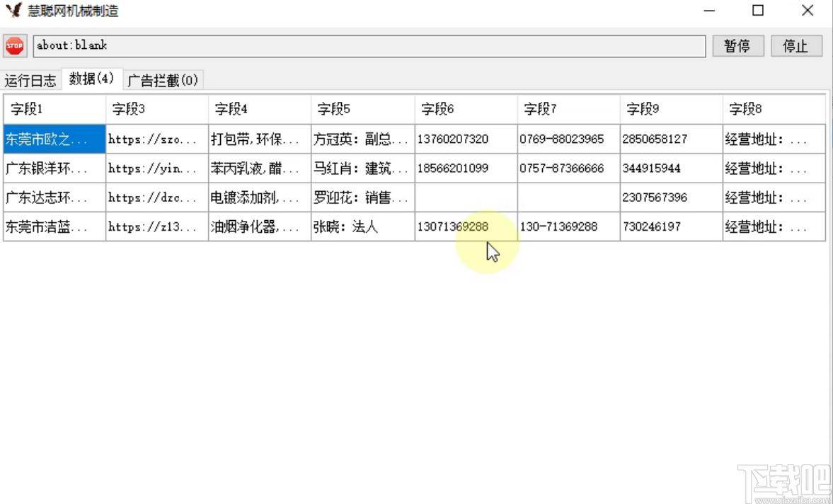Click the 暂停 button
Viewport: 833px width, 504px height.
737,46
